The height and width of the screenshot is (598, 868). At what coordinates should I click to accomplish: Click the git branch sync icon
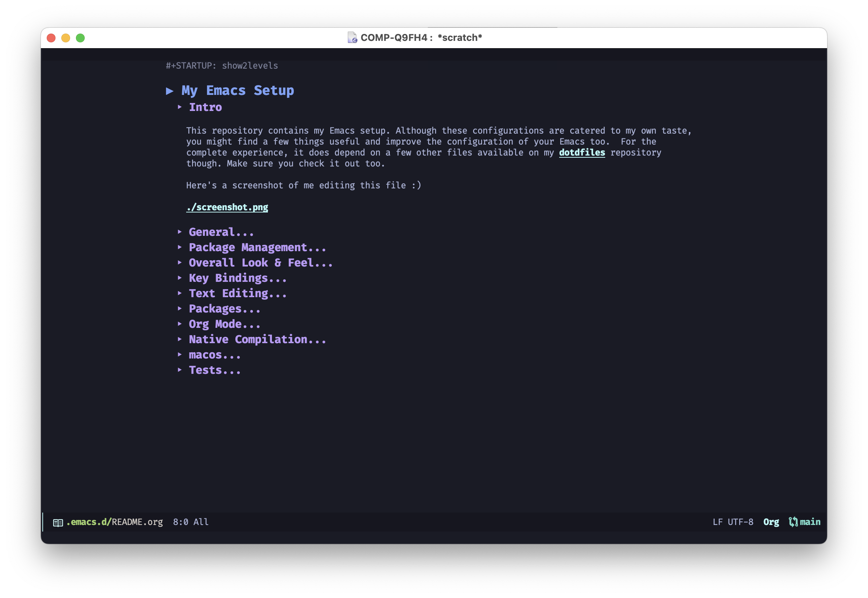tap(793, 522)
